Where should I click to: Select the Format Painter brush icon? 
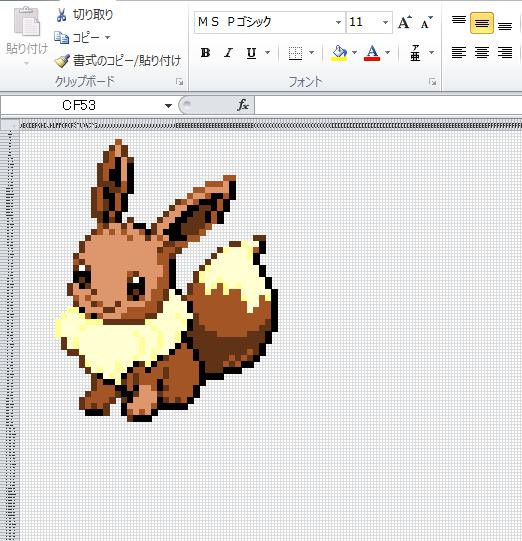tap(62, 61)
